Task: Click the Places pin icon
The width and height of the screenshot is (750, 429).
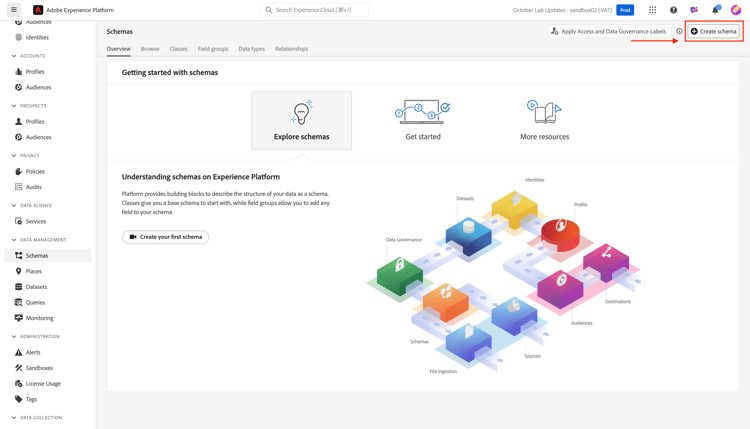Action: (19, 271)
